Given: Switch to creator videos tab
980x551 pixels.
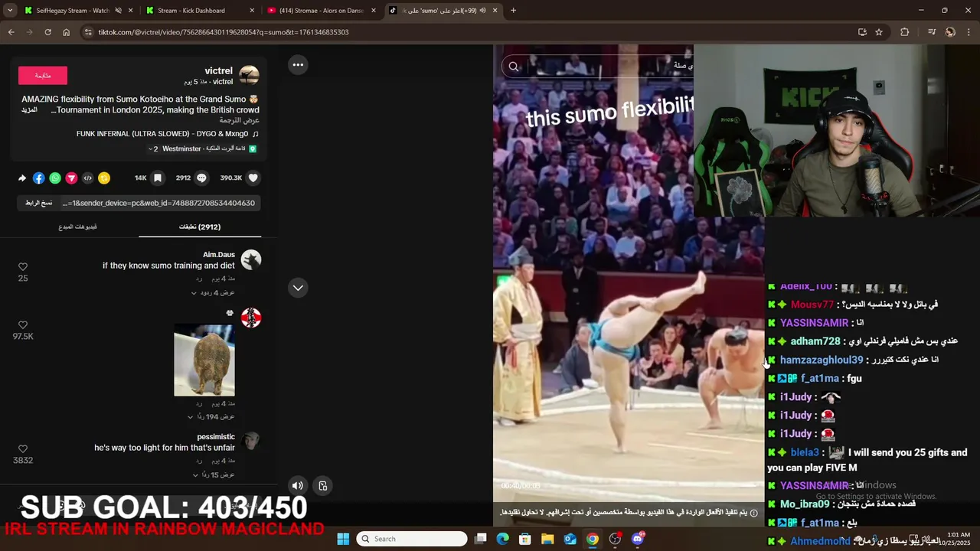Looking at the screenshot, I should coord(77,227).
